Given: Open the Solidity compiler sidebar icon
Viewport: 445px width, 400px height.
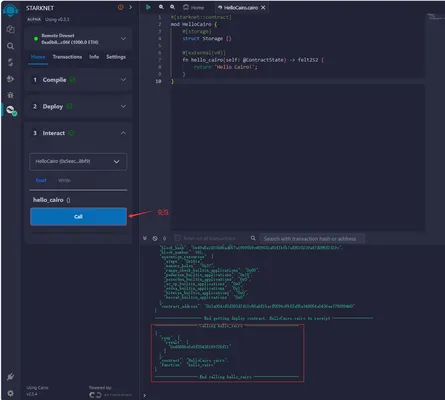Looking at the screenshot, I should click(10, 62).
